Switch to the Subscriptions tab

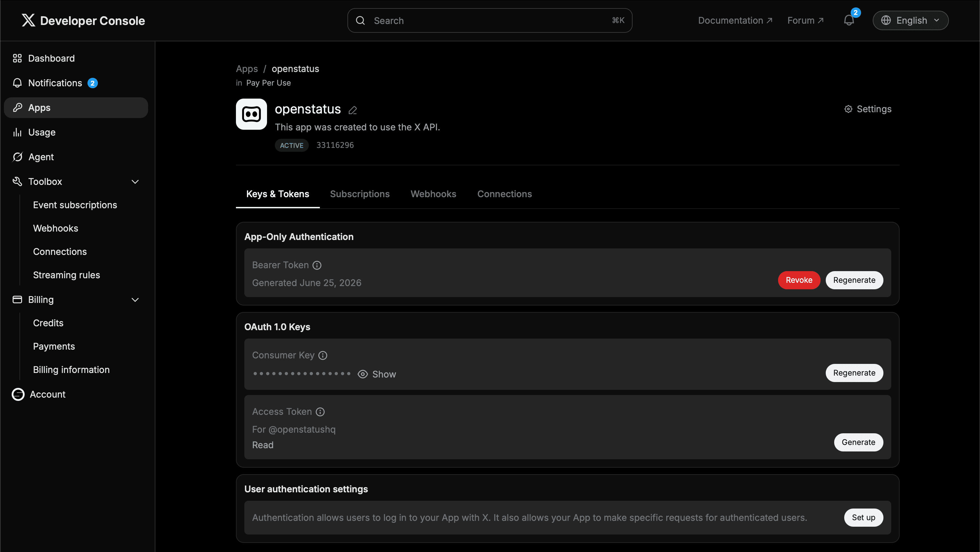click(359, 194)
